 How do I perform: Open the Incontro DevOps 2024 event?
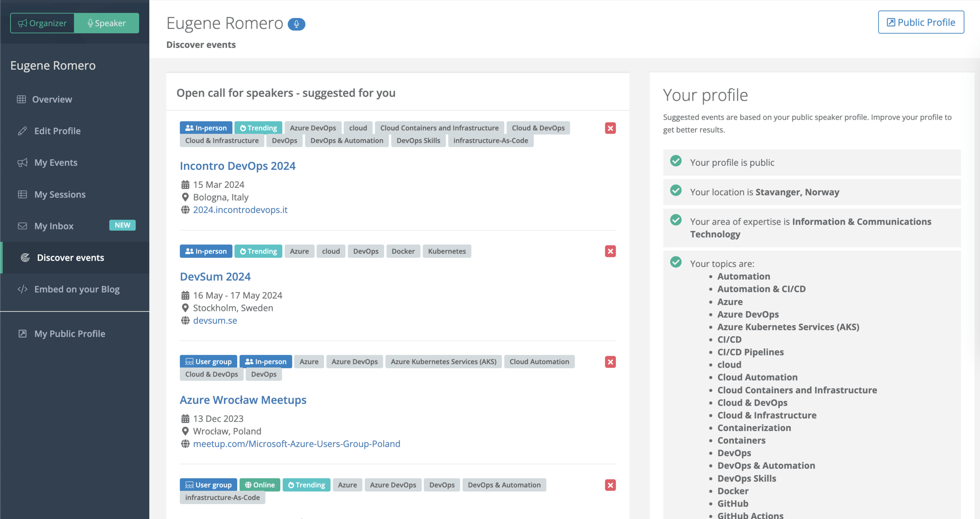238,166
